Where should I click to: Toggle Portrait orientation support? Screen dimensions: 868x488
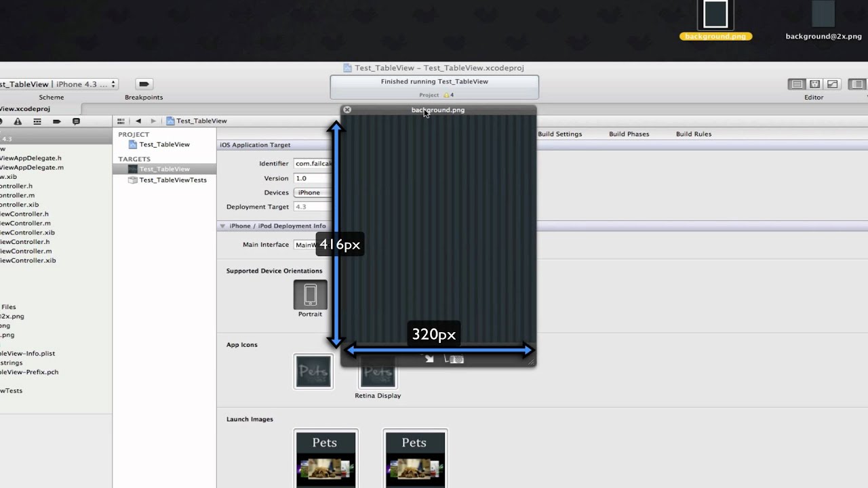(x=310, y=295)
